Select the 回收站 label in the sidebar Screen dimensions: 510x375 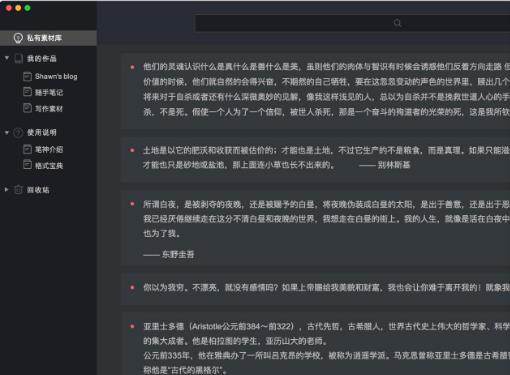(x=38, y=190)
